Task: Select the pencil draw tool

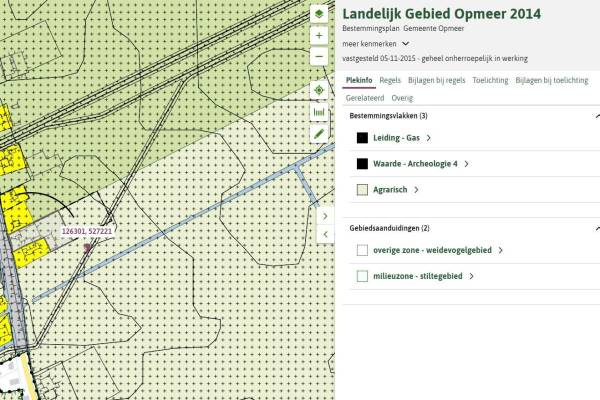Action: tap(319, 134)
